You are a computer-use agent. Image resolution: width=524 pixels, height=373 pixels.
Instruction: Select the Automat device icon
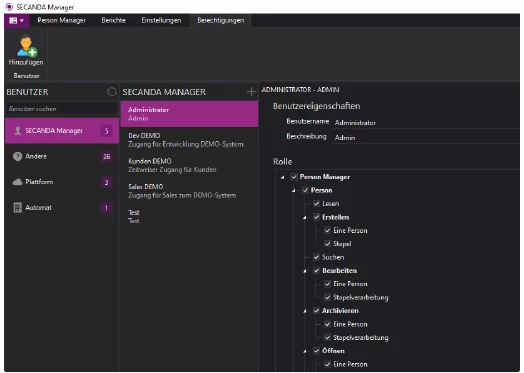(x=17, y=208)
